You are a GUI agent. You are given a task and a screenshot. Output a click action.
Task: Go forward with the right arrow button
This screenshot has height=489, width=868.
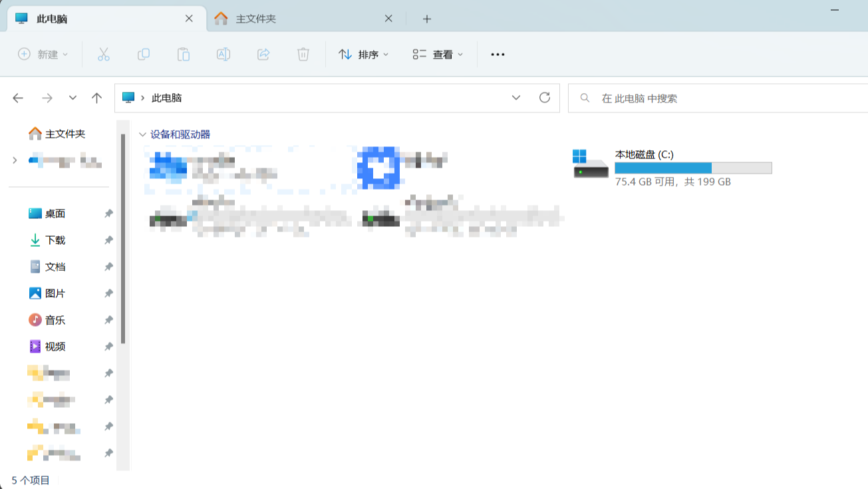(x=47, y=98)
